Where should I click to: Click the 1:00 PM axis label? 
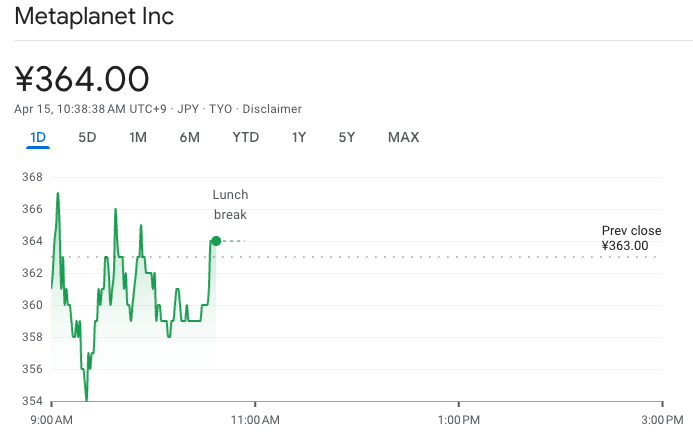pos(459,418)
